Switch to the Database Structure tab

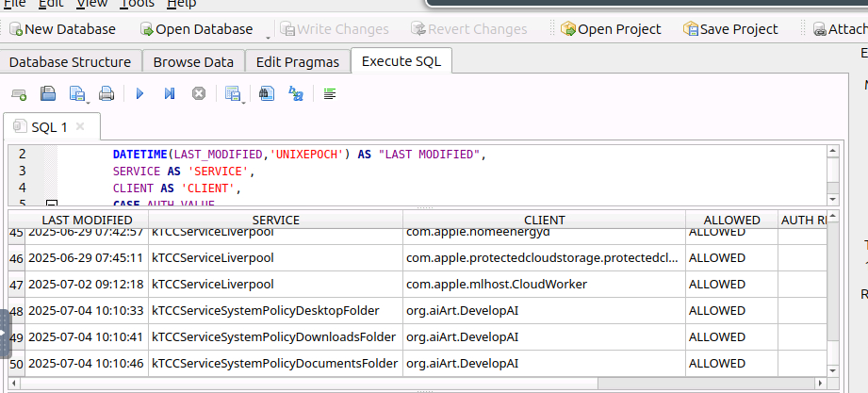70,62
